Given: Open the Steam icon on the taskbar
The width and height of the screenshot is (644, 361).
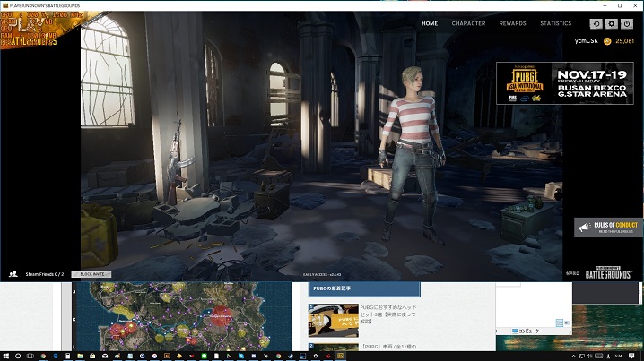Looking at the screenshot, I should 291,357.
